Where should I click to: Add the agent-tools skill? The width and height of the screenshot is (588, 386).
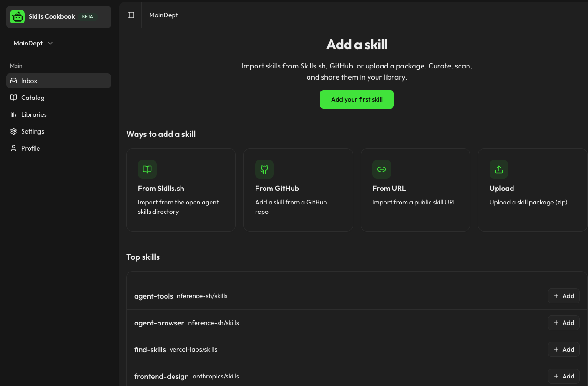tap(563, 296)
